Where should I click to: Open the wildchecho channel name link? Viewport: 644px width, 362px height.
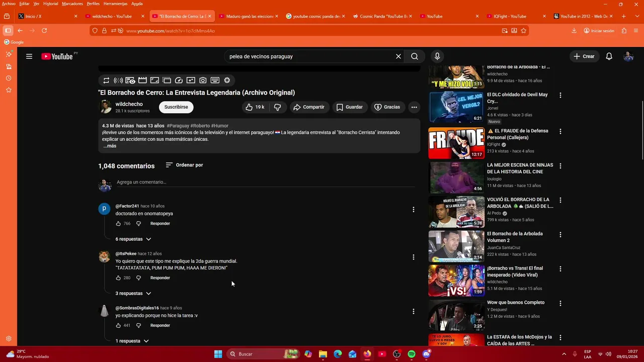tap(129, 104)
